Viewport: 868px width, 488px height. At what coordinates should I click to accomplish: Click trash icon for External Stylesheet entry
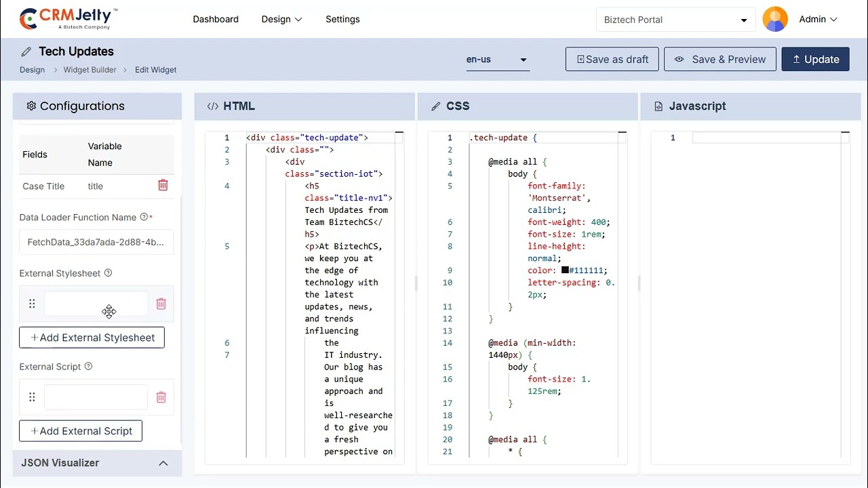pyautogui.click(x=161, y=304)
